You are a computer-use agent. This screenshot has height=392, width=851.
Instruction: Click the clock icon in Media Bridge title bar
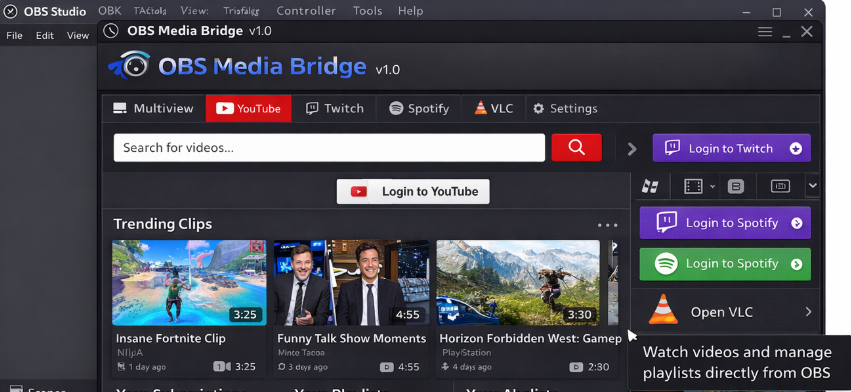[x=111, y=31]
